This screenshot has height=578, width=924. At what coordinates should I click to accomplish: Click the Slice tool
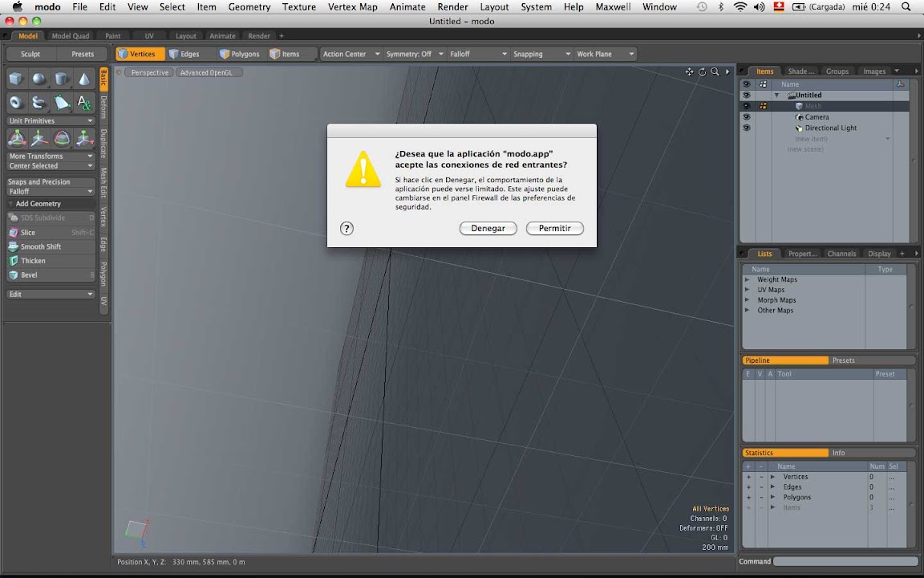point(51,232)
